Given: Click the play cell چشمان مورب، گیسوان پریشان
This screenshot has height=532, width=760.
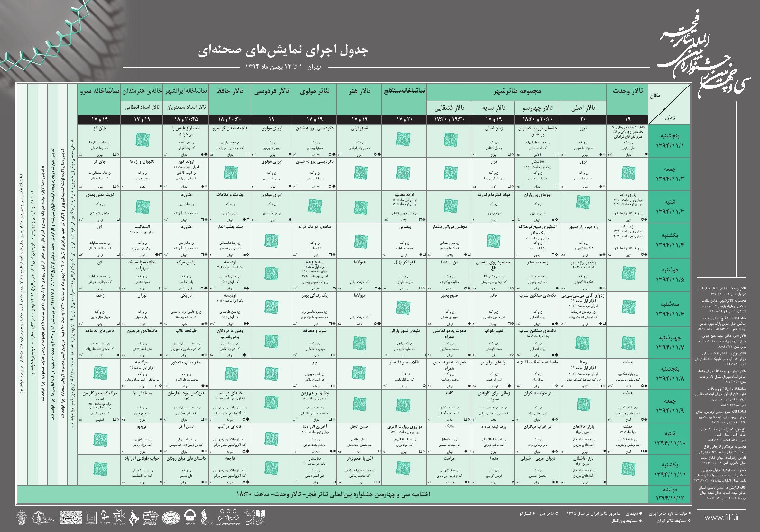Looking at the screenshot, I should click(537, 141).
